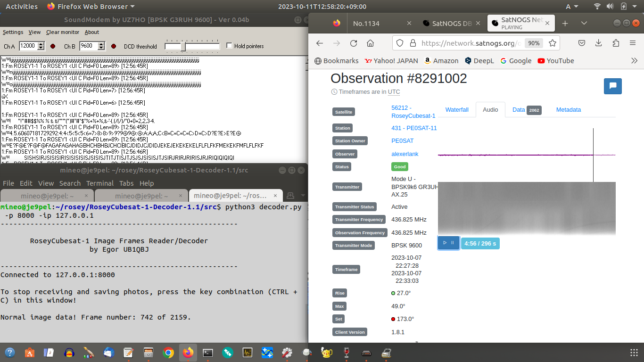644x362 pixels.
Task: Open the terminal tab list dropdown arrow
Action: [x=303, y=196]
